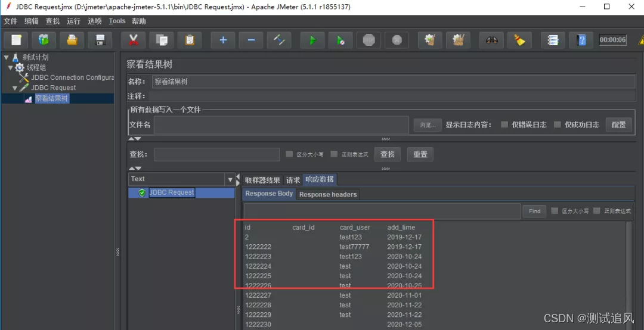Click the 重置 reset button
Screen dimensions: 644x330
(x=420, y=154)
